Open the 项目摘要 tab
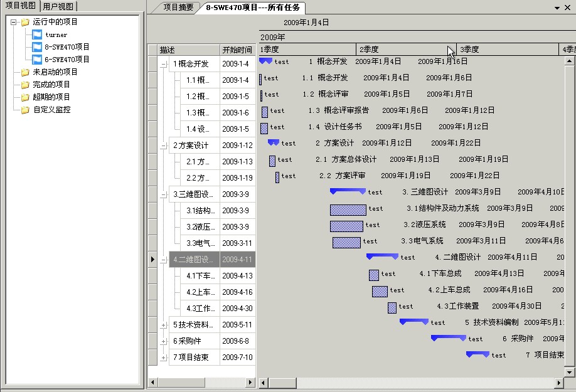Viewport: 576px width, 392px height. click(x=178, y=8)
